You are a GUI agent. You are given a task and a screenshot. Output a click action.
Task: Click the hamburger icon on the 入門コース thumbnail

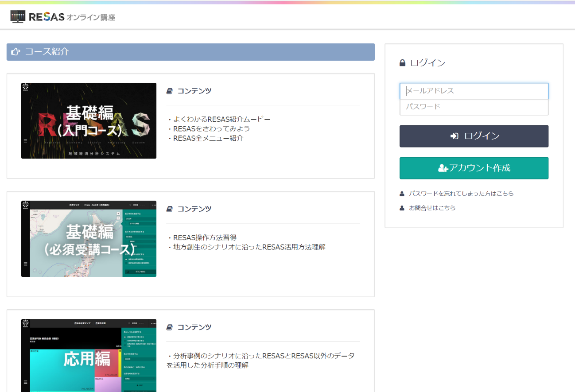coord(25,141)
